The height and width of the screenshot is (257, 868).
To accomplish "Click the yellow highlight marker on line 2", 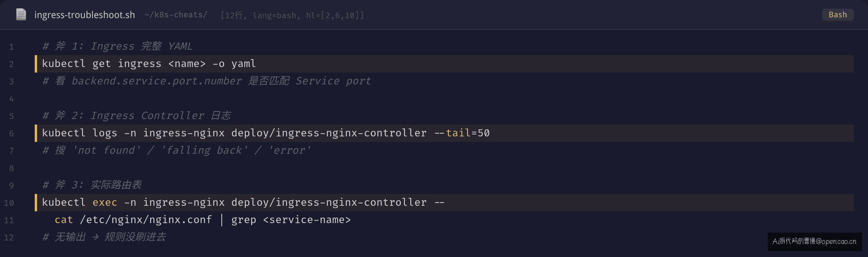I will click(36, 64).
